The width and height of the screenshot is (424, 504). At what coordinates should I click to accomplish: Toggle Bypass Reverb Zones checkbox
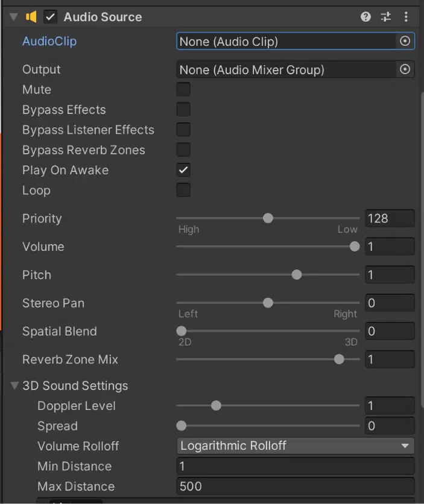click(183, 150)
